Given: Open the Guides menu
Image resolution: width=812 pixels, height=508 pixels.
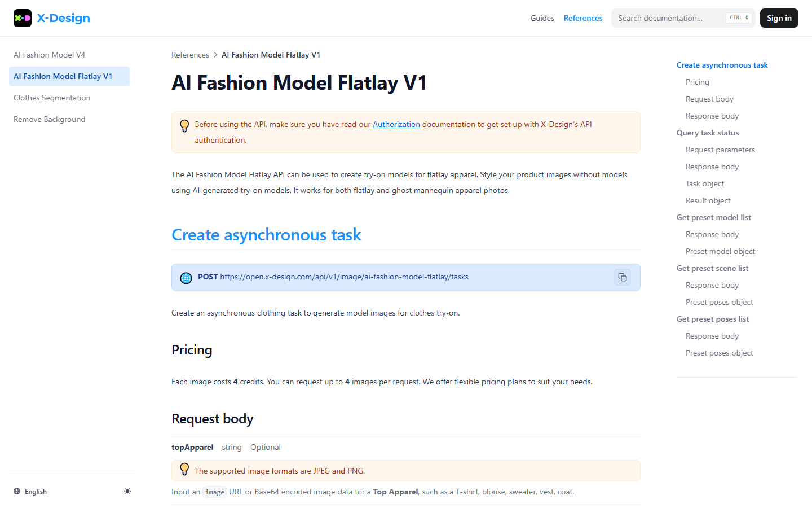Looking at the screenshot, I should pos(542,18).
